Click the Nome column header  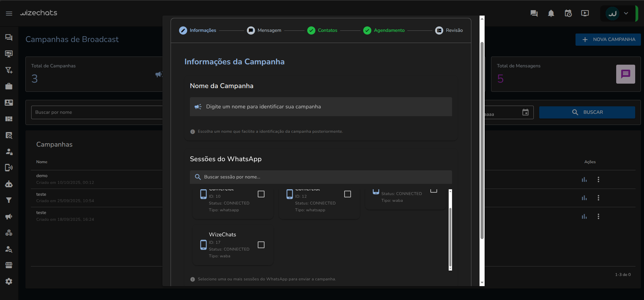click(42, 162)
